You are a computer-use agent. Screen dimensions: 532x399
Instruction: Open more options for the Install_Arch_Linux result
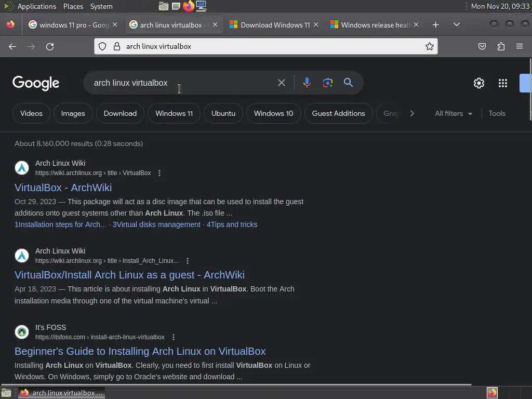pos(188,261)
